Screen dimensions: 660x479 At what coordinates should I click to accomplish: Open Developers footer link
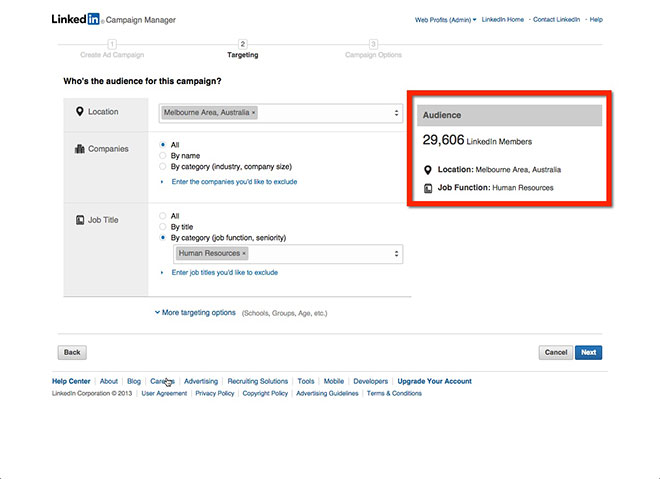[x=370, y=381]
